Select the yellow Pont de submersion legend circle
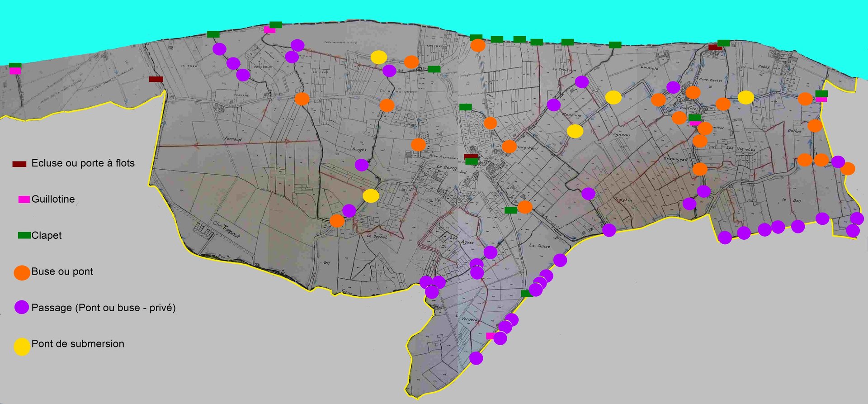Image resolution: width=868 pixels, height=404 pixels. pyautogui.click(x=22, y=347)
